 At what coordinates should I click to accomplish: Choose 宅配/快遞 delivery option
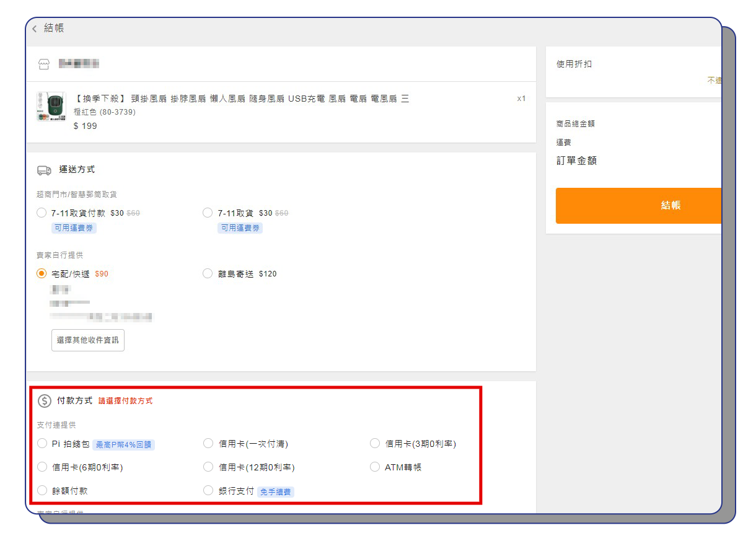click(x=42, y=273)
